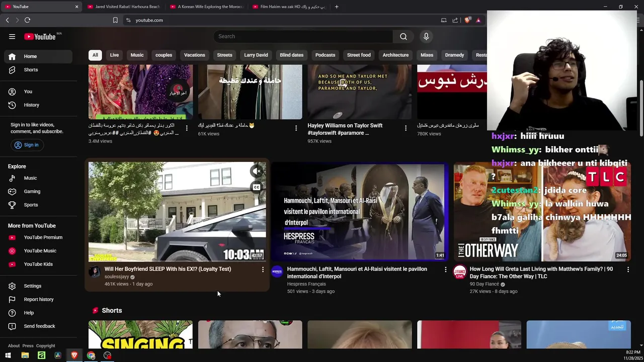Screen dimensions: 644x362
Task: Open options menu for Hammouchi Interpol video
Action: click(x=445, y=269)
